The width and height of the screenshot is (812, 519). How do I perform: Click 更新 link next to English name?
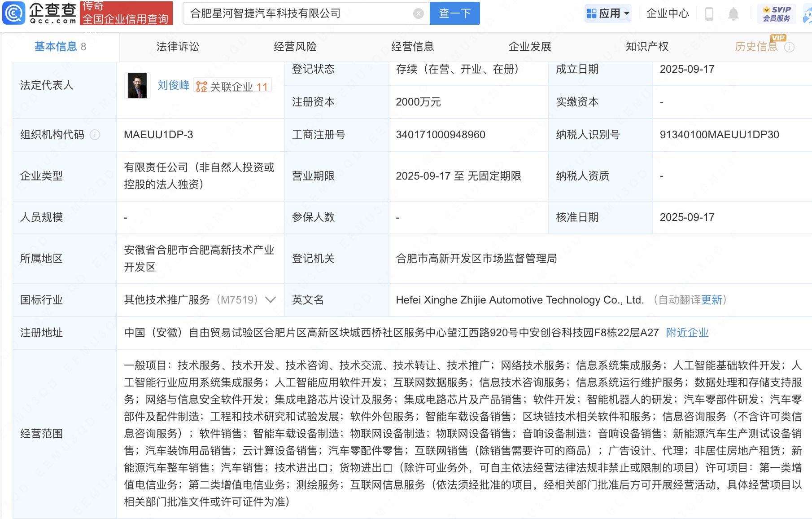tap(712, 300)
